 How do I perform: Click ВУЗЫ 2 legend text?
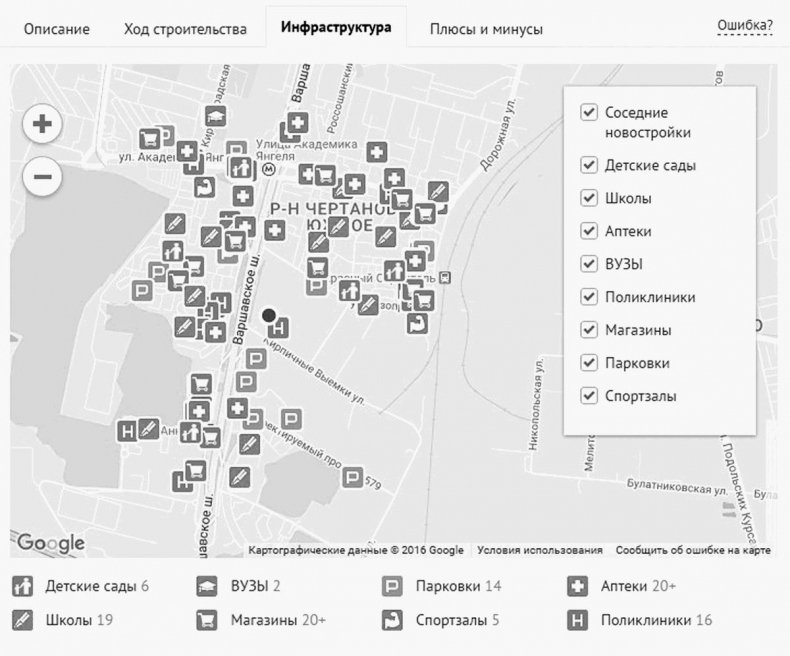pyautogui.click(x=255, y=586)
